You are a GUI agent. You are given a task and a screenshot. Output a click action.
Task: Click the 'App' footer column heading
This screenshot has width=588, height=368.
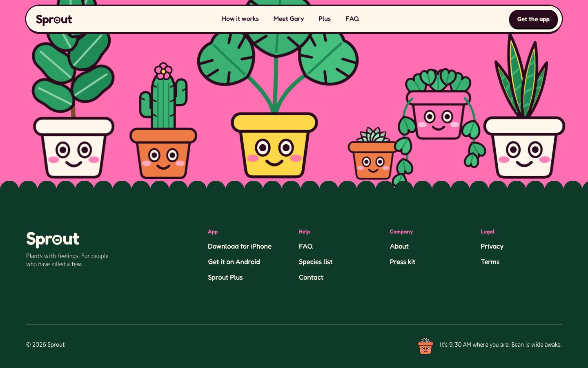click(213, 231)
